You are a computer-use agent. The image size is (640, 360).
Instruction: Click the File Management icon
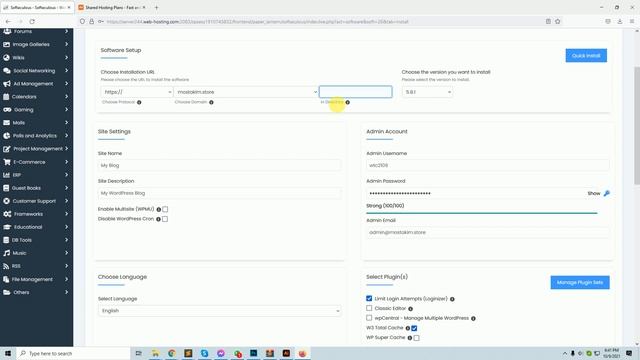pyautogui.click(x=6, y=279)
